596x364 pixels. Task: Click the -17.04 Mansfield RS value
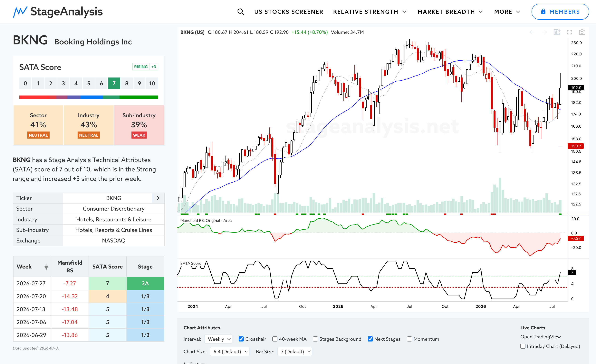[70, 322]
